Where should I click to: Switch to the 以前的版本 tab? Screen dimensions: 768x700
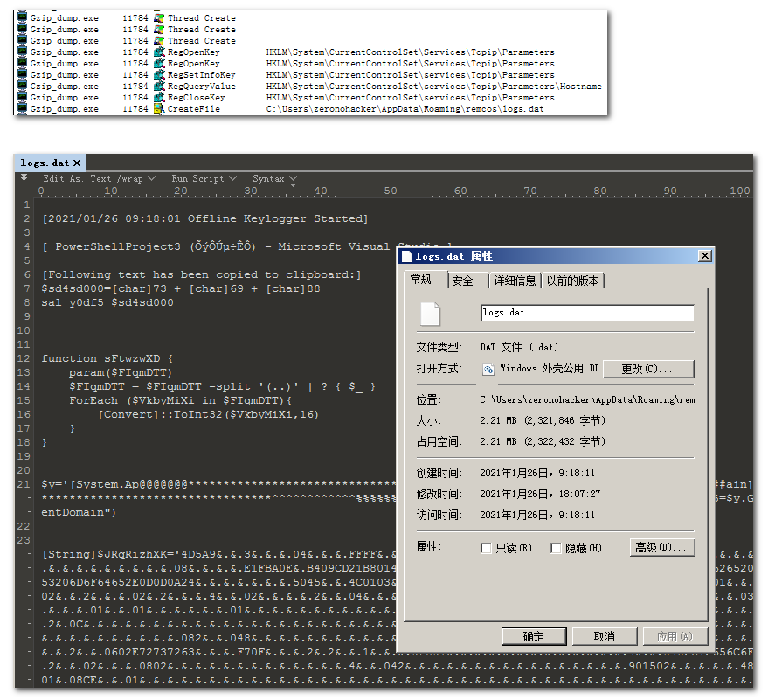[x=572, y=281]
